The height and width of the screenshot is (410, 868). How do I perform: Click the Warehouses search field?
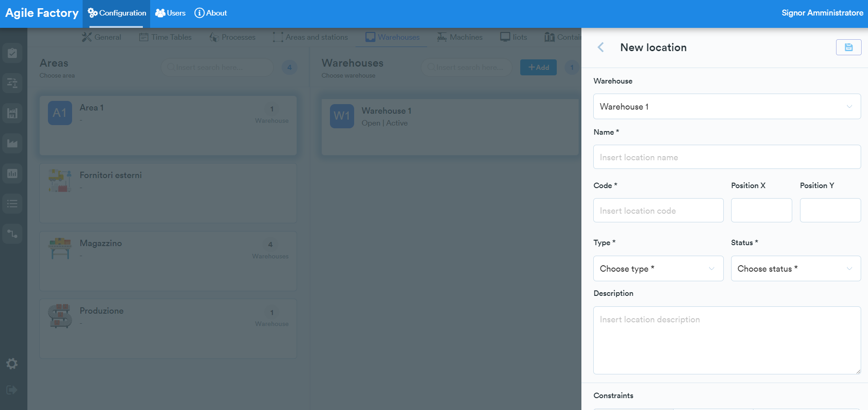tap(466, 67)
